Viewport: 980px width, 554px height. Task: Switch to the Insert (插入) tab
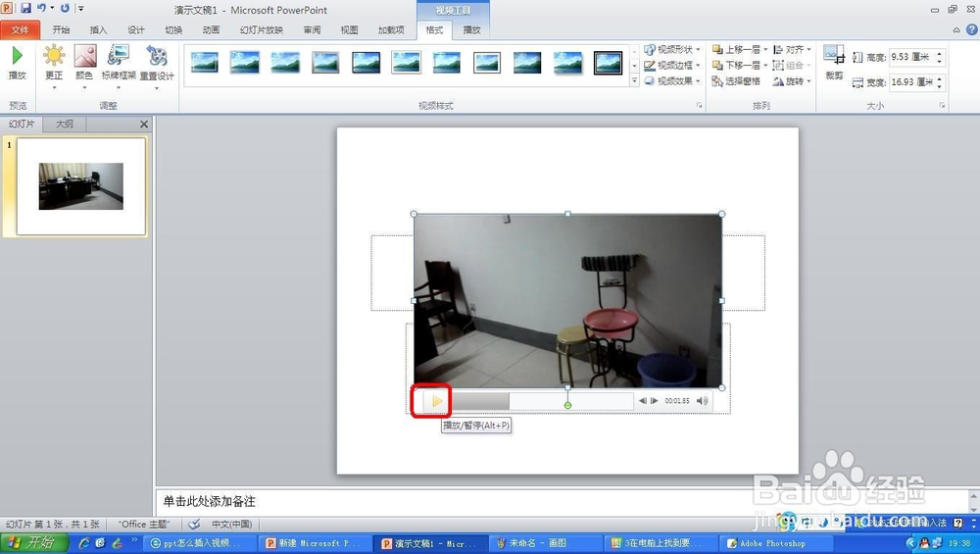98,30
